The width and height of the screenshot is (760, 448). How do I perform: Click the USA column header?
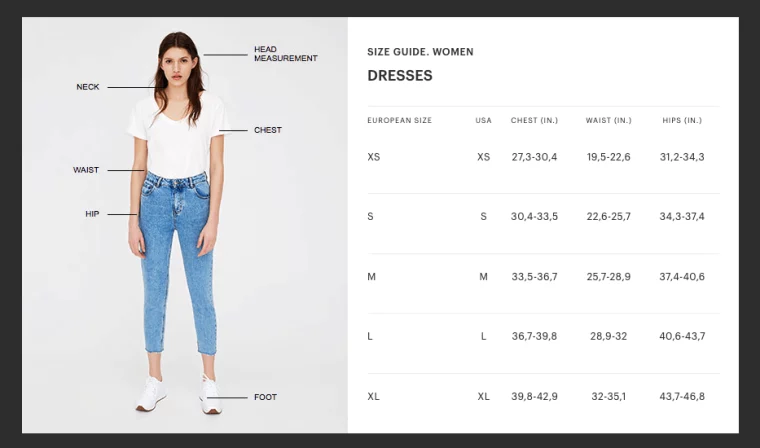coord(483,121)
